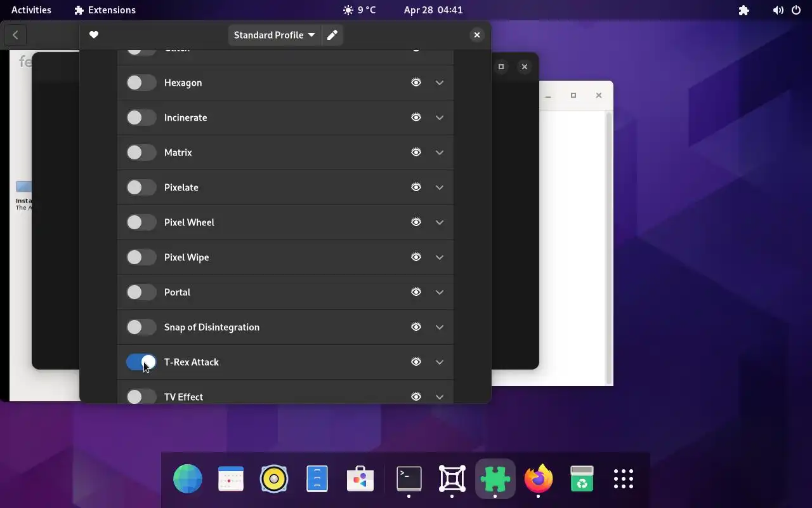
Task: Enable the Matrix effect switch
Action: pyautogui.click(x=141, y=152)
